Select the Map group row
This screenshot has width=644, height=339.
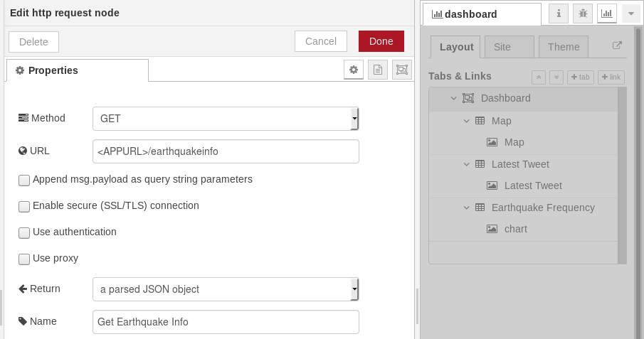pyautogui.click(x=523, y=121)
